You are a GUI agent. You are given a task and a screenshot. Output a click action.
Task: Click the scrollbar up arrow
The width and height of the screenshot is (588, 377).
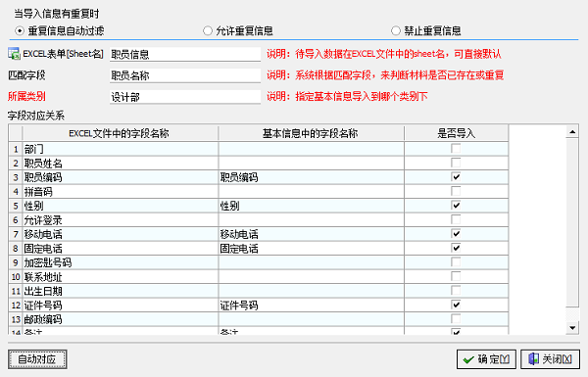coord(572,131)
